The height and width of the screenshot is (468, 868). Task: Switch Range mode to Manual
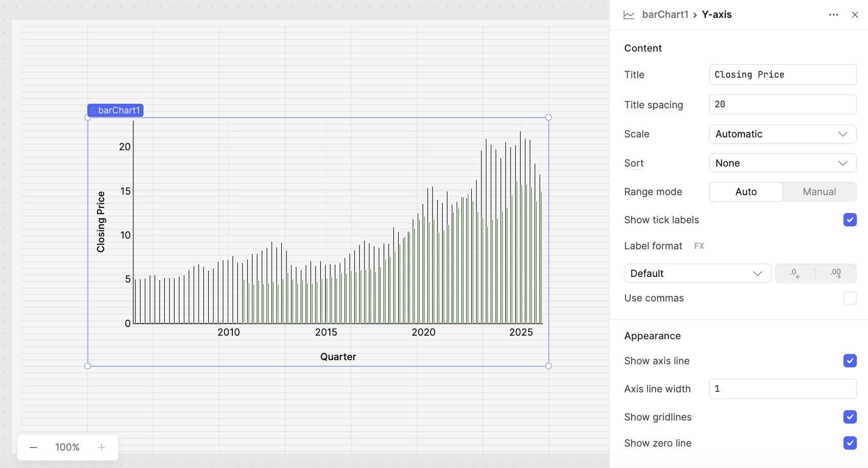point(819,192)
